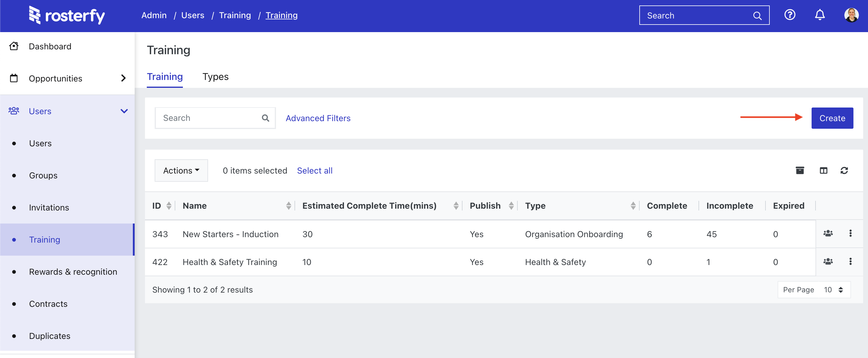This screenshot has width=868, height=358.
Task: Click Admin breadcrumb
Action: click(154, 15)
